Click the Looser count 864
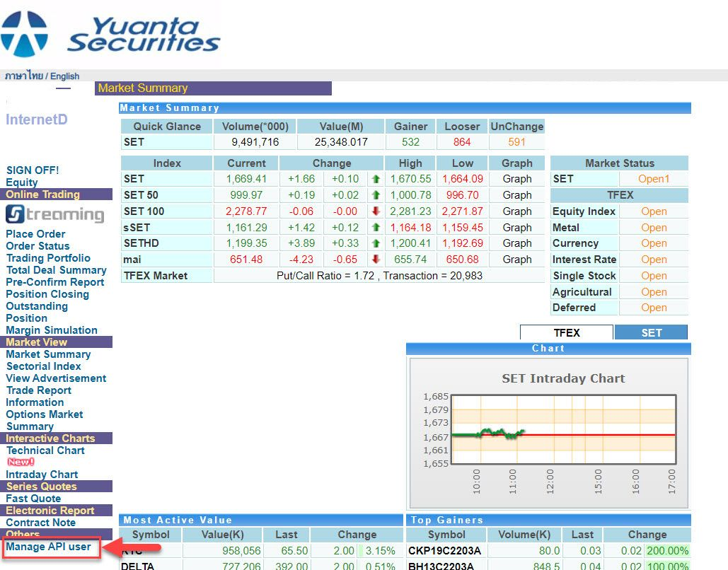 point(462,142)
